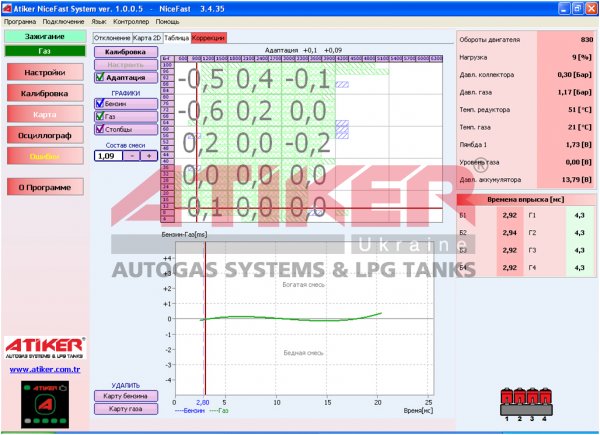The height and width of the screenshot is (435, 600).
Task: Open the Контроллер menu
Action: (x=131, y=22)
